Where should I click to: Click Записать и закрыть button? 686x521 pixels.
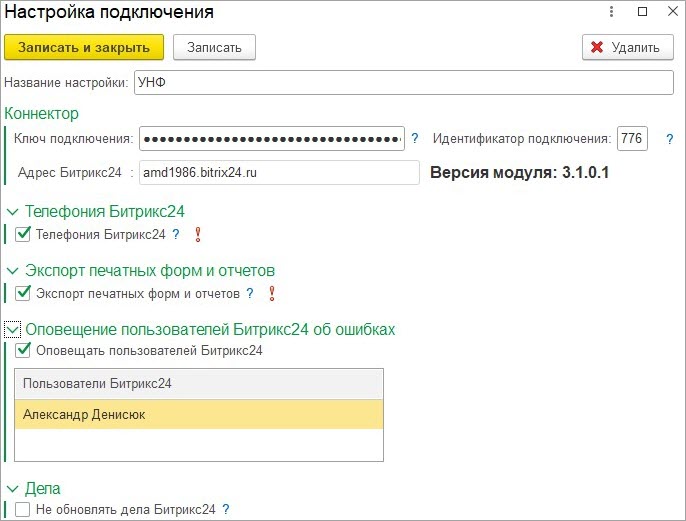[84, 47]
